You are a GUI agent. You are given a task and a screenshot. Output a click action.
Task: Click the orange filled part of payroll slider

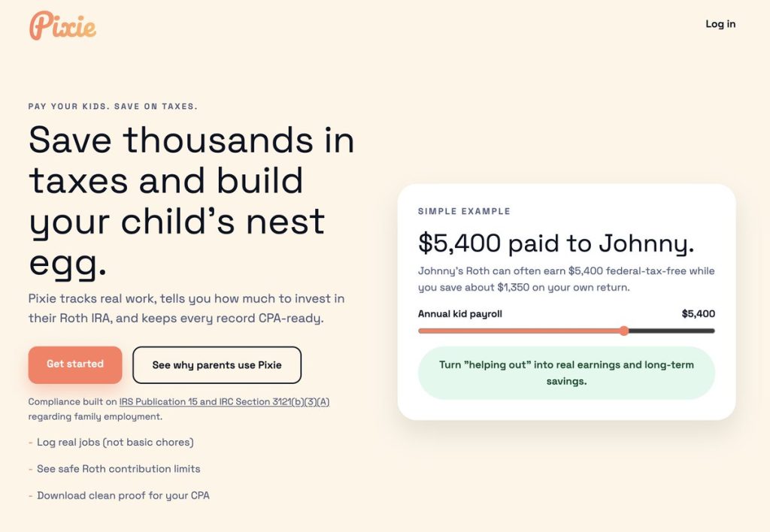coord(519,331)
